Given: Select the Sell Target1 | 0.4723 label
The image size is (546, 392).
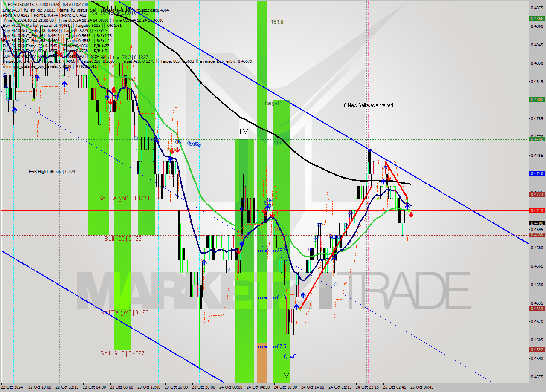Looking at the screenshot, I should tap(124, 198).
